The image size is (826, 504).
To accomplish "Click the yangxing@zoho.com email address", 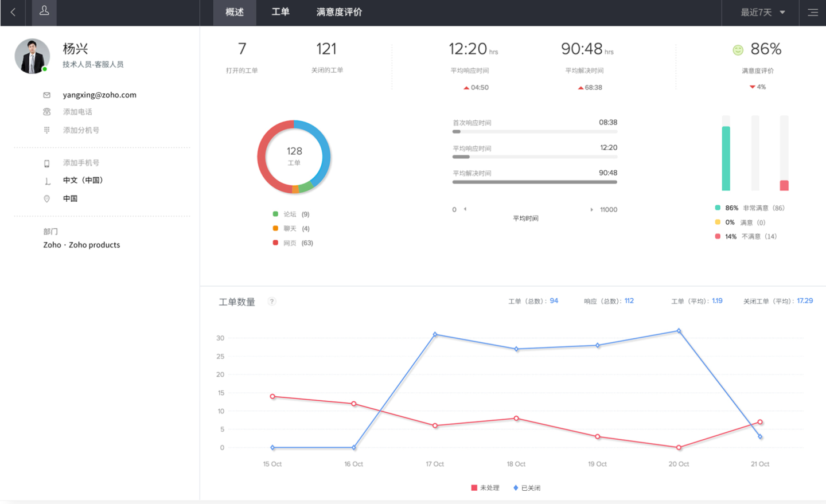I will 99,95.
